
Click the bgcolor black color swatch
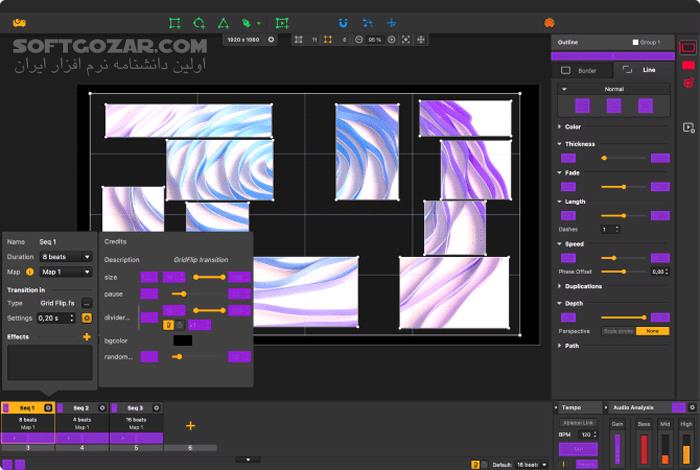coord(182,340)
